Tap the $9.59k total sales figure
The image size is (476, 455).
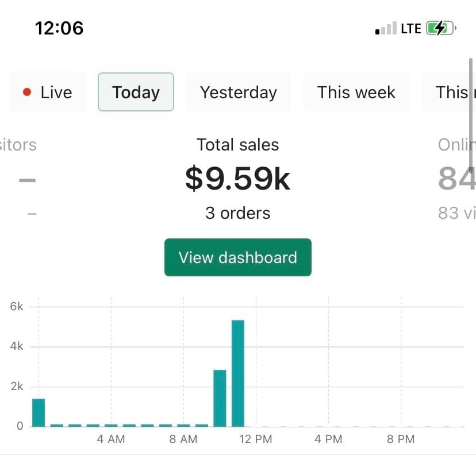(x=237, y=179)
